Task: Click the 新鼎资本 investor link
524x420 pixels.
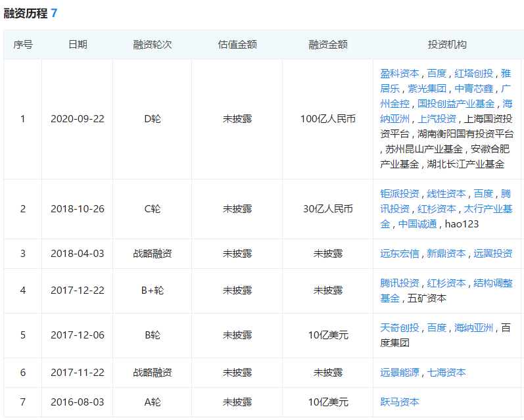Action: click(x=446, y=254)
